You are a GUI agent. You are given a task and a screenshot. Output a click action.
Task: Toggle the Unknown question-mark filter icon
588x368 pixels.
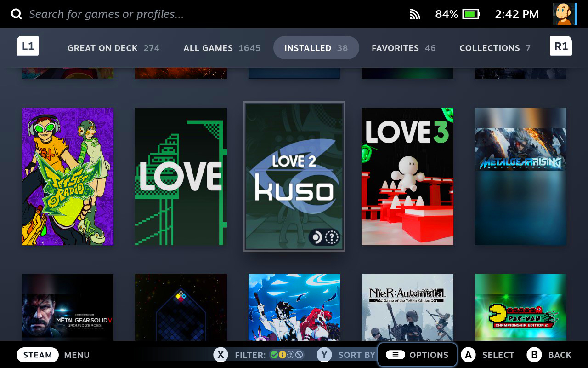tap(291, 355)
